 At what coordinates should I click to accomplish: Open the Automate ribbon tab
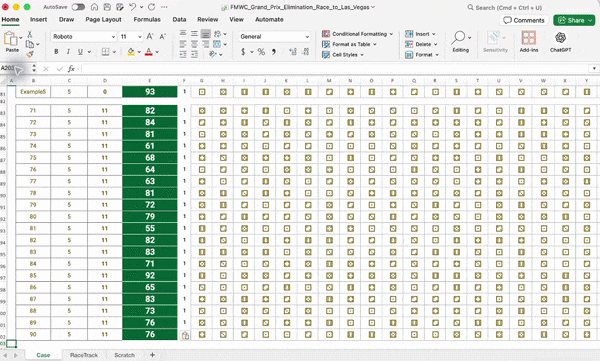coord(269,20)
